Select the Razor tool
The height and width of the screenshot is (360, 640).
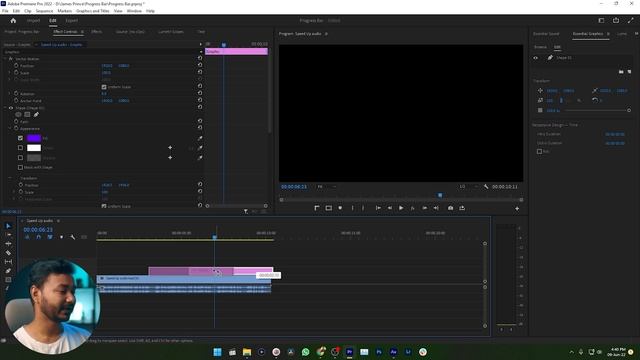tap(8, 253)
